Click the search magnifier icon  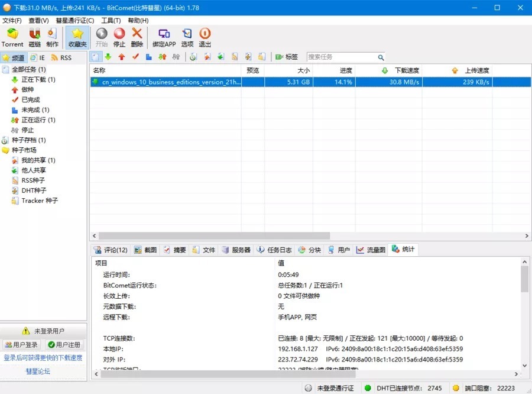[381, 57]
